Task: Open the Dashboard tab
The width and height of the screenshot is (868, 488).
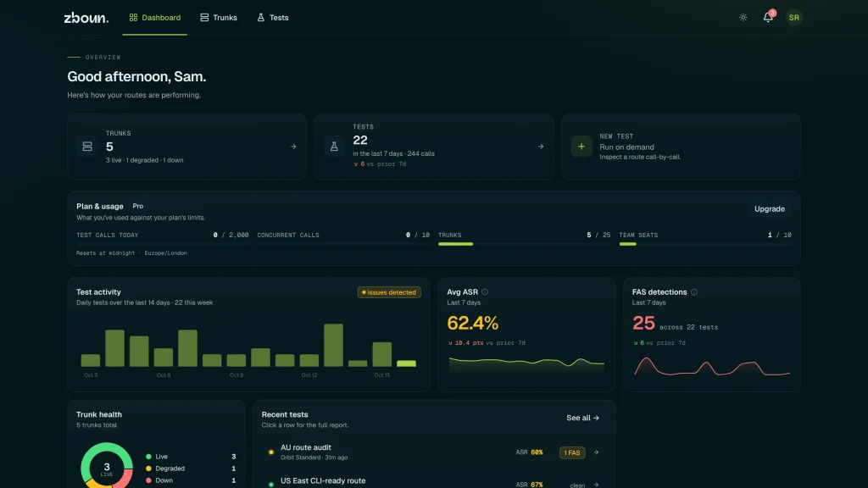Action: pos(155,18)
